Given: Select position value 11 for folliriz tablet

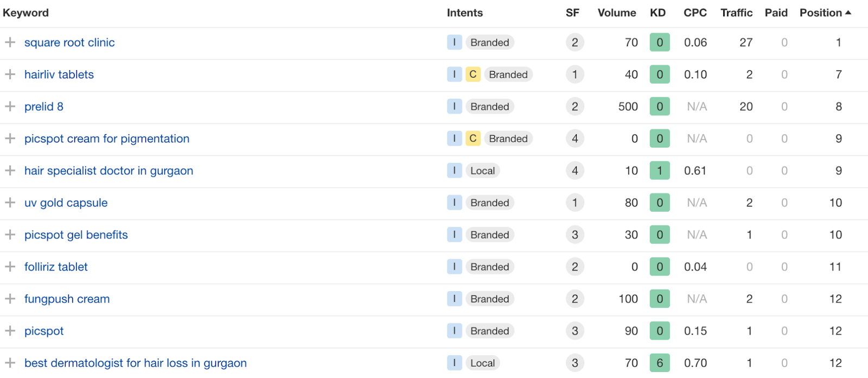Looking at the screenshot, I should point(835,267).
